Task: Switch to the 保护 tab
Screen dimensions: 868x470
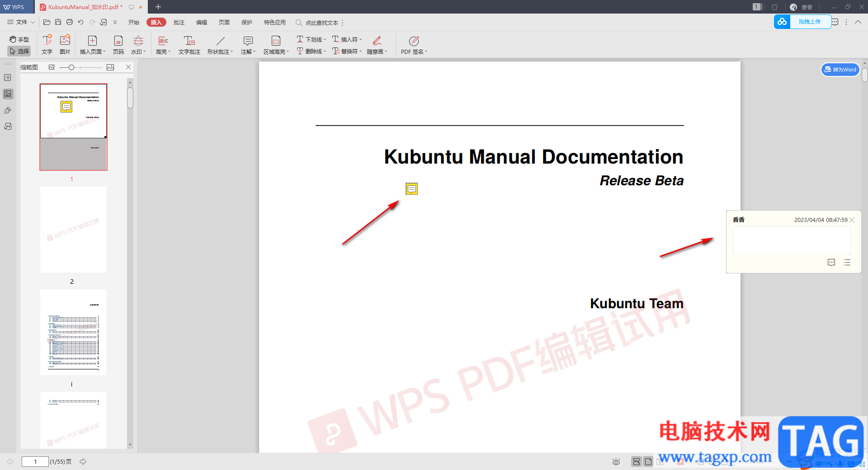Action: (x=247, y=22)
